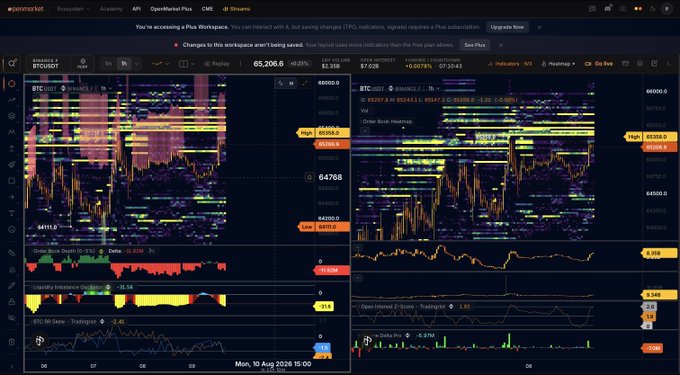Click the See Plus button
Screen dimensions: 680x375
474,45
